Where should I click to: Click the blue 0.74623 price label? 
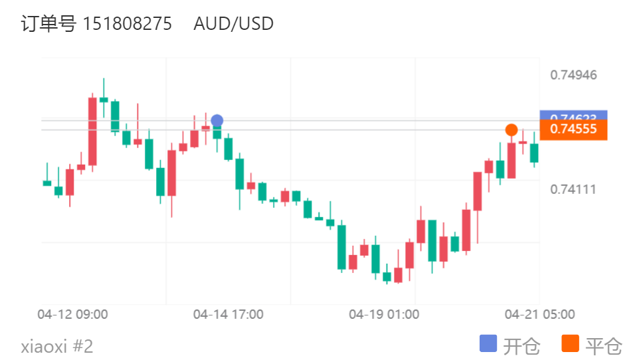tap(574, 115)
